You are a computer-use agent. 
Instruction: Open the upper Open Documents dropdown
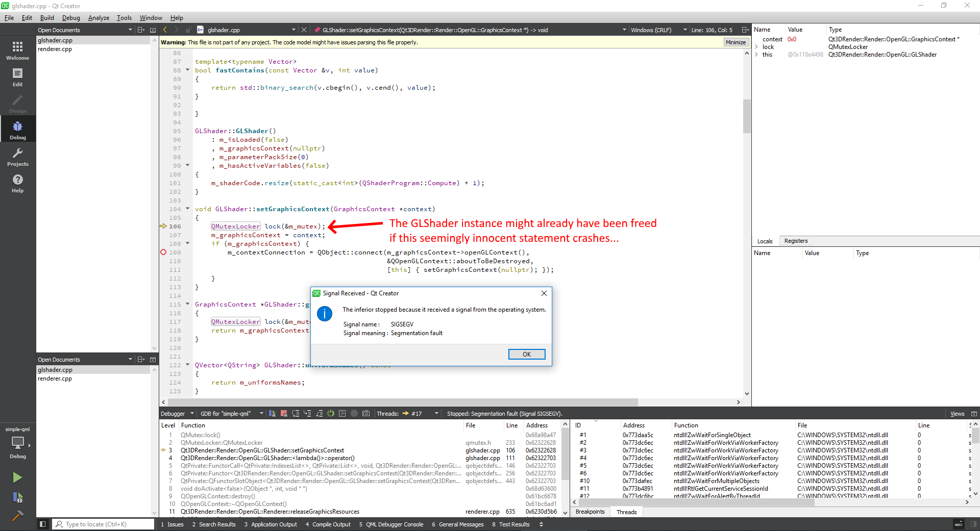pos(130,30)
